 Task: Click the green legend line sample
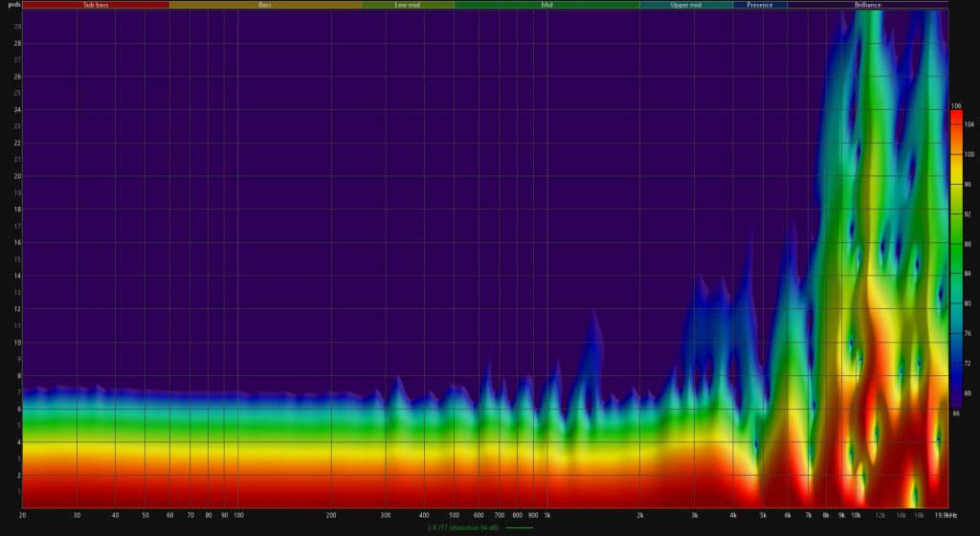pyautogui.click(x=521, y=527)
